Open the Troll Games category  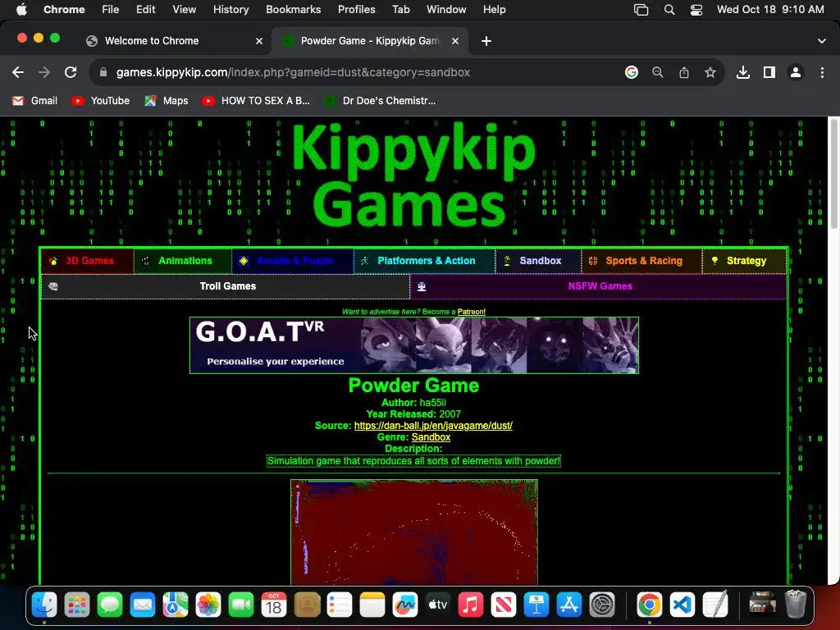[x=226, y=286]
